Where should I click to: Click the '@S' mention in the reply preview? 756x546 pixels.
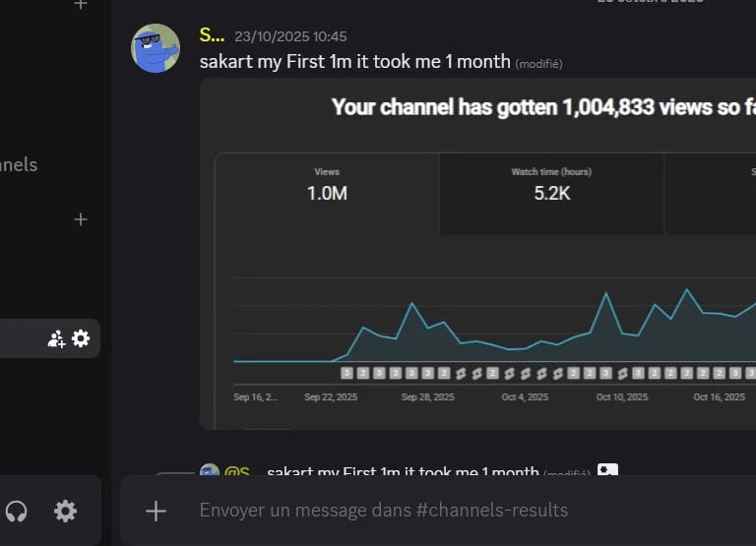[237, 473]
